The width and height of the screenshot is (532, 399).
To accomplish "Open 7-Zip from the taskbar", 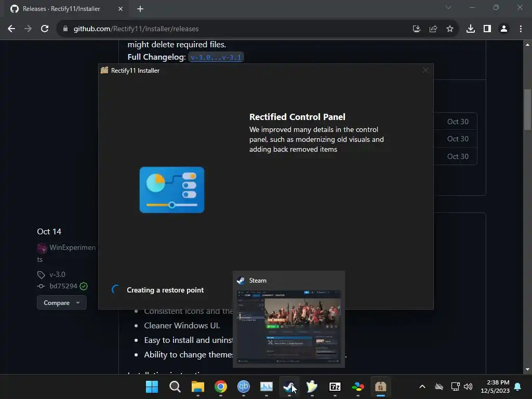I will tap(335, 387).
